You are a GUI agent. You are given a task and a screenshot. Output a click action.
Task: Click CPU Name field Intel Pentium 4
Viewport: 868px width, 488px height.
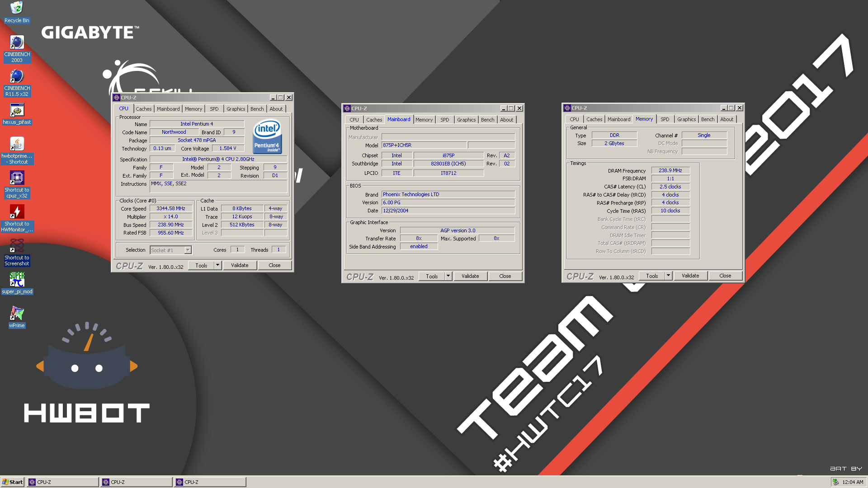point(197,124)
